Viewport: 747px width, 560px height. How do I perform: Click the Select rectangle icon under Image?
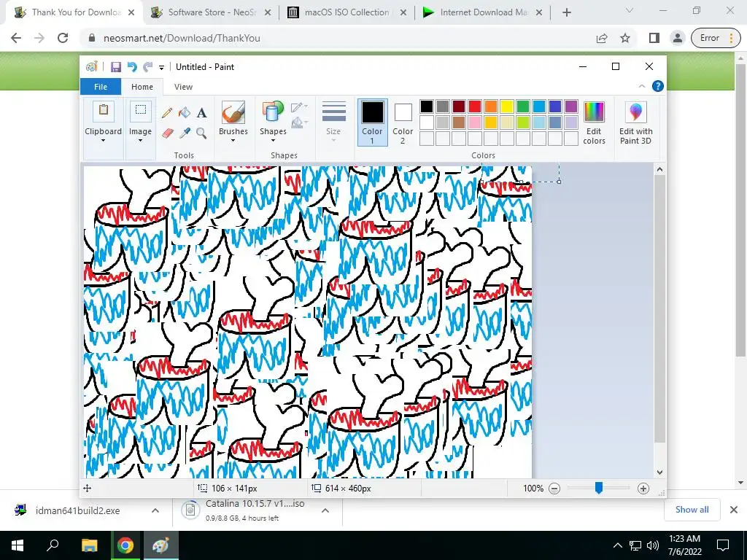141,111
